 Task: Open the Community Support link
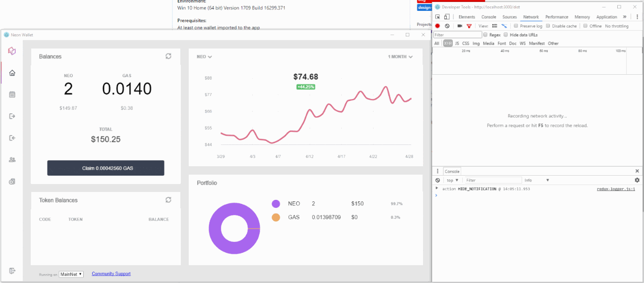coord(111,274)
